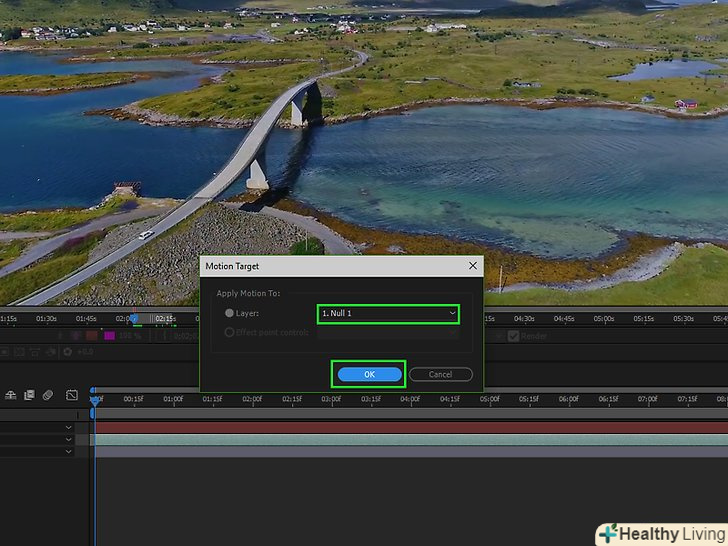Click the Frame Blending icon in timeline
This screenshot has width=728, height=546.
point(29,395)
